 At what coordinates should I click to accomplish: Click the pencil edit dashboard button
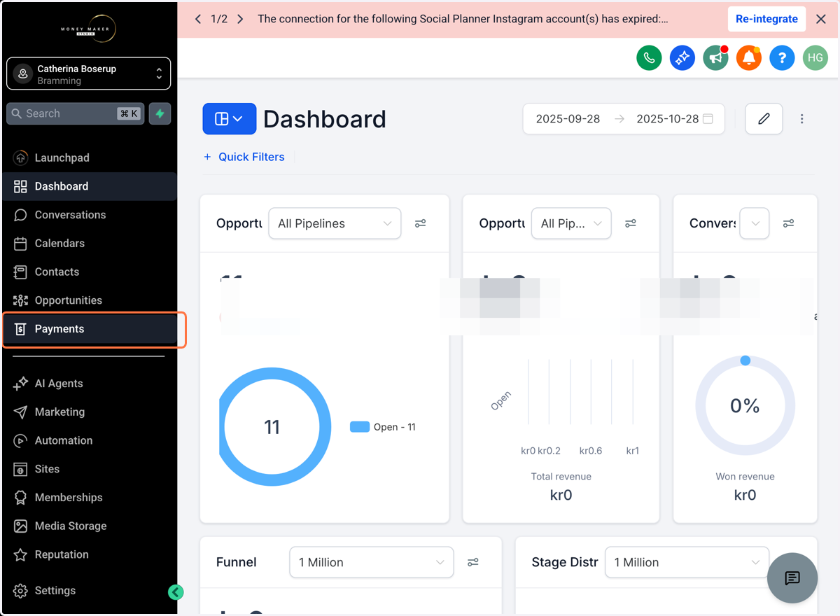(x=764, y=119)
